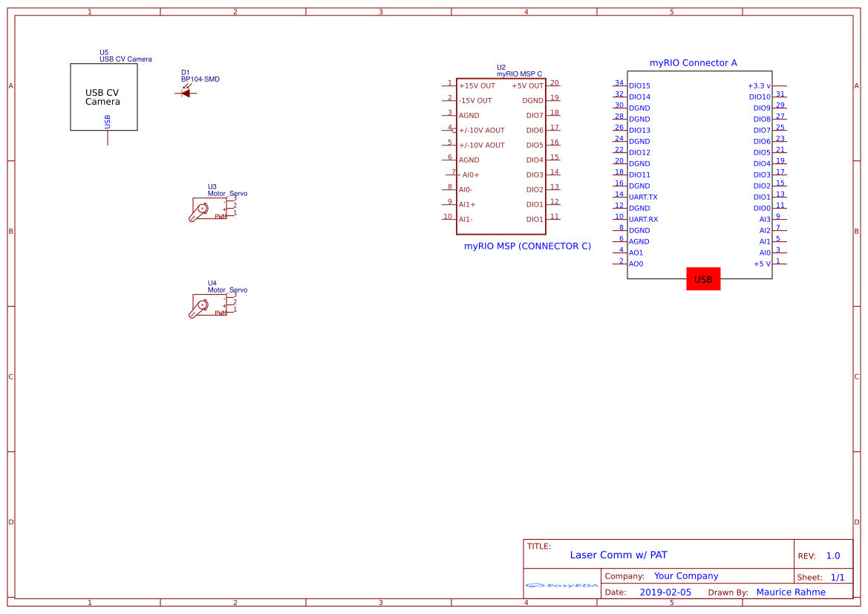Click the red USB connector block
The height and width of the screenshot is (614, 868).
pos(703,279)
